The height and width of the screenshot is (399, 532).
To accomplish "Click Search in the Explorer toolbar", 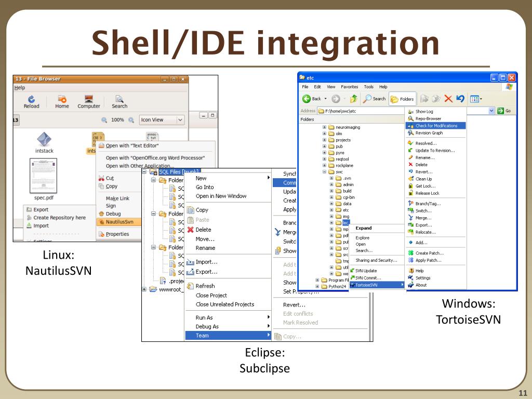I will [x=374, y=99].
